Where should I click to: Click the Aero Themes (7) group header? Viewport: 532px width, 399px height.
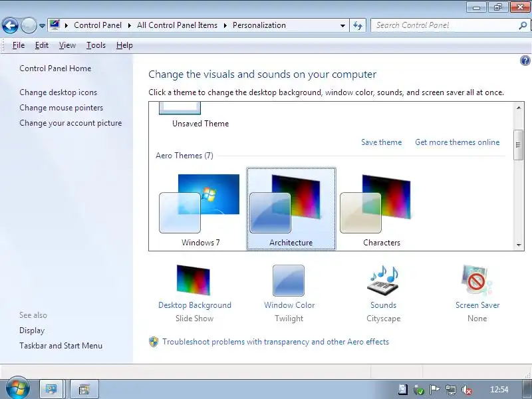point(184,156)
